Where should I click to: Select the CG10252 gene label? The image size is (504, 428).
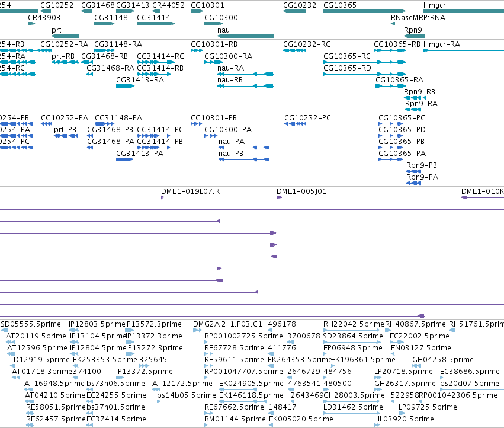point(57,5)
